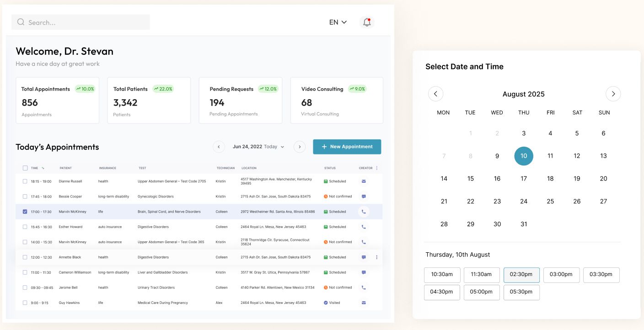This screenshot has height=330, width=644.
Task: Sort appointments using the Time column sort icon
Action: 44,168
